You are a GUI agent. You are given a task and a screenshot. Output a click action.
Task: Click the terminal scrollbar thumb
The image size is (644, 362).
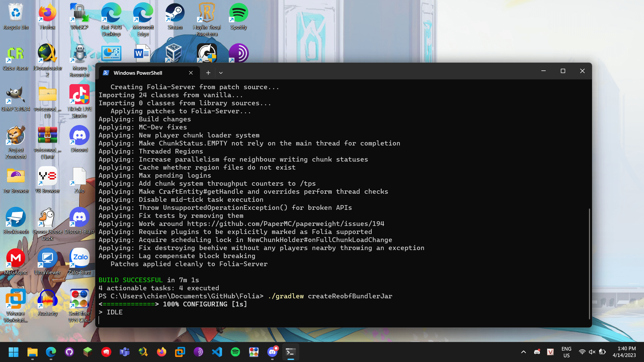click(x=589, y=263)
